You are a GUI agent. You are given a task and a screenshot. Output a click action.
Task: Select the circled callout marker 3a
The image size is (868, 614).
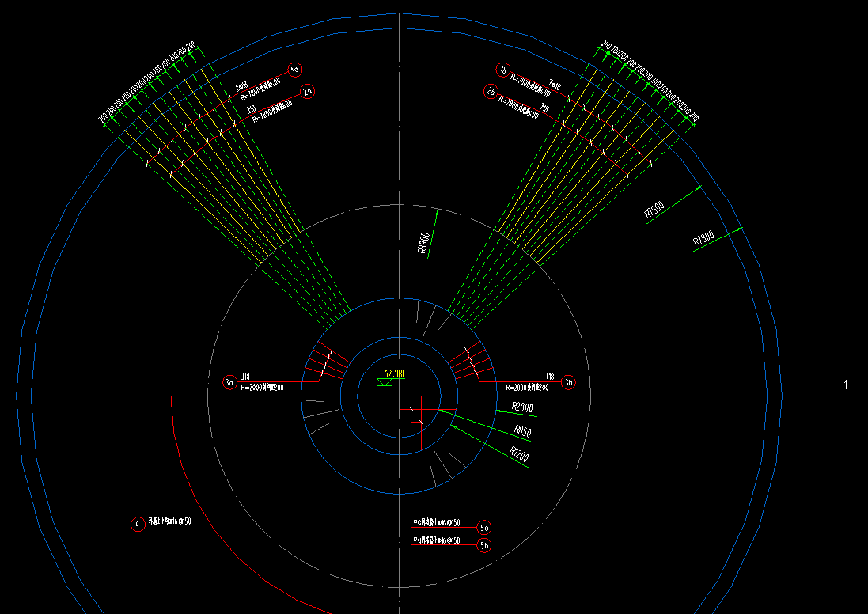pos(230,382)
